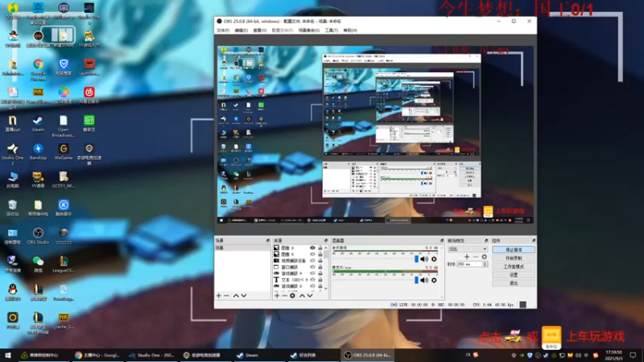Open the Steam desktop shortcut
644x362 pixels.
pos(38,124)
